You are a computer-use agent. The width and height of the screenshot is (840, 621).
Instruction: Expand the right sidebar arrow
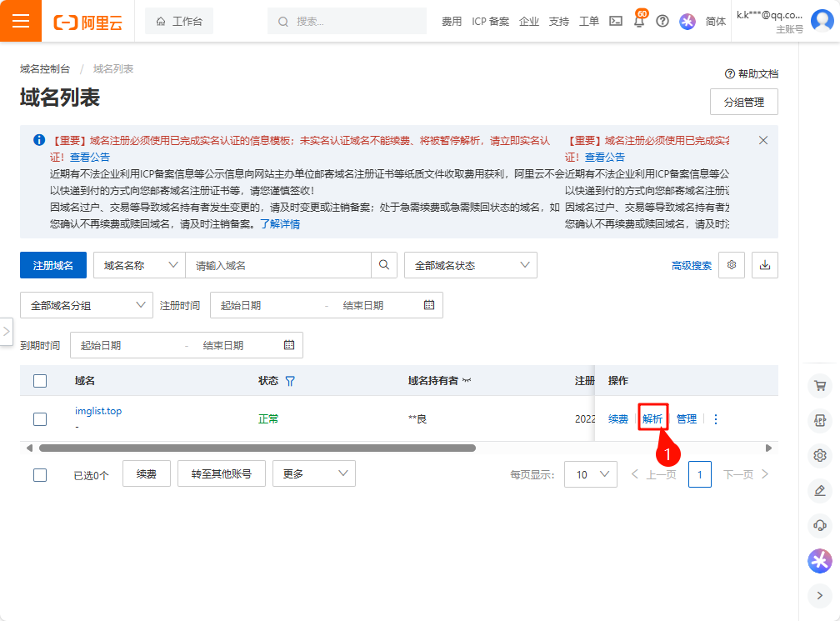pyautogui.click(x=820, y=595)
